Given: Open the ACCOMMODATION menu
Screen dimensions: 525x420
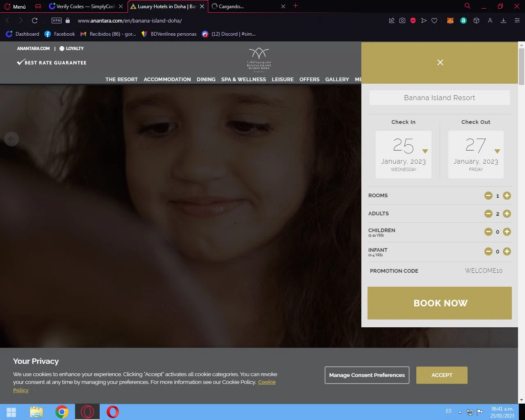Looking at the screenshot, I should [167, 80].
